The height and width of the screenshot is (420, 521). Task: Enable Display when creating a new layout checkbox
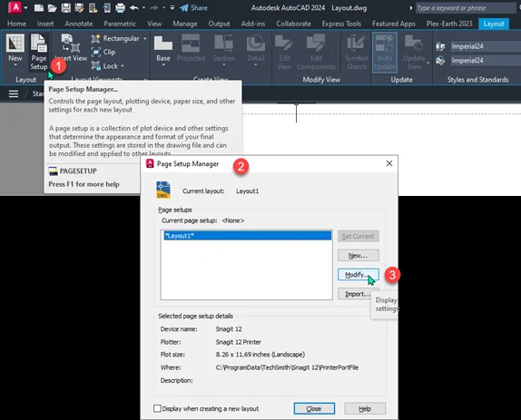click(x=158, y=408)
